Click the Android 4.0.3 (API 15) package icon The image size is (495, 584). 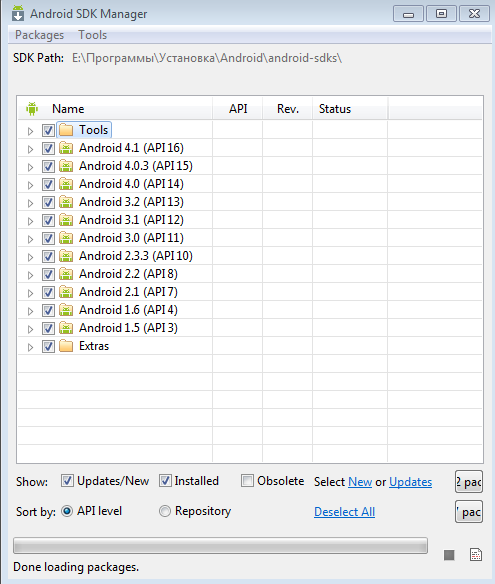pos(66,166)
